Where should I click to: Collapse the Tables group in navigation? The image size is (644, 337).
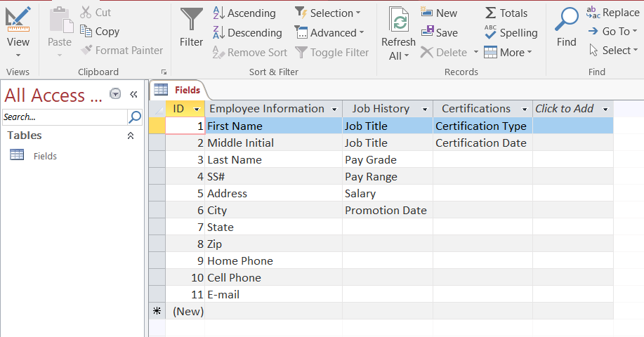(x=130, y=136)
